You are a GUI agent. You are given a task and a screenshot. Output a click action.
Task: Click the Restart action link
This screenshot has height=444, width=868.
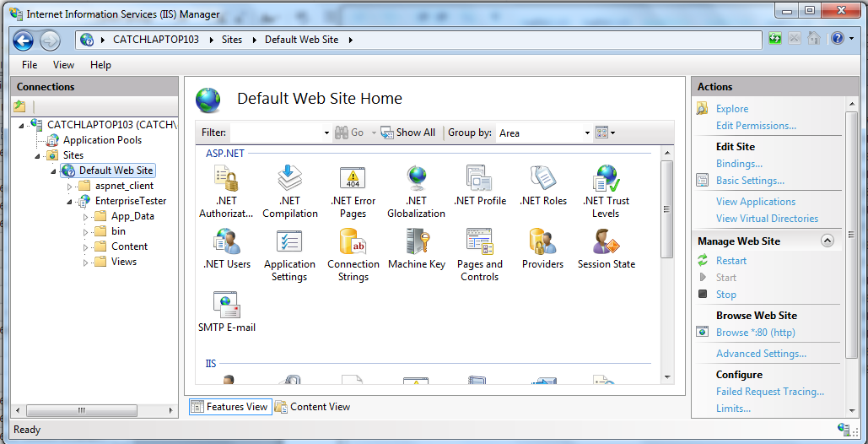pyautogui.click(x=731, y=261)
